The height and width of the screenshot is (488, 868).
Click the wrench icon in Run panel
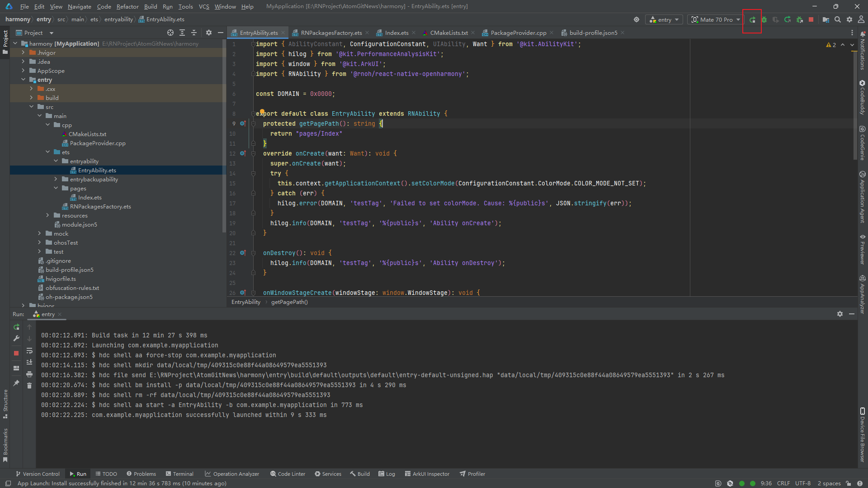coord(16,338)
